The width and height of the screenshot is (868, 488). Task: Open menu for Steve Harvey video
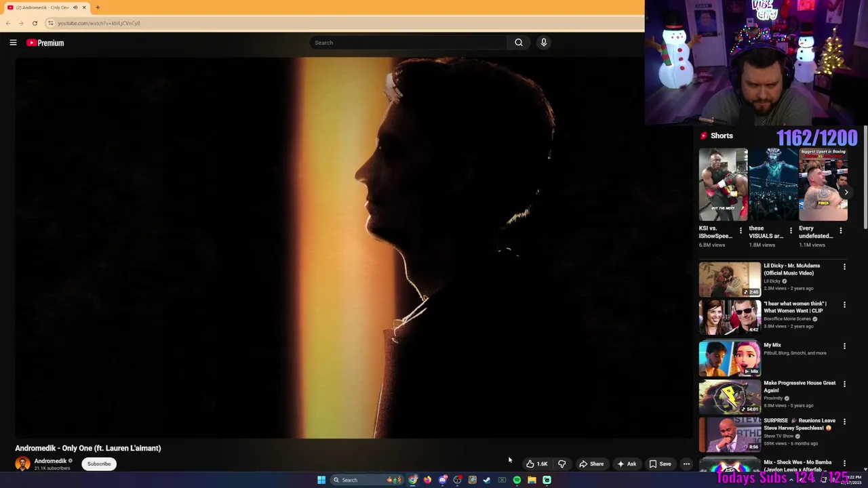pos(844,422)
